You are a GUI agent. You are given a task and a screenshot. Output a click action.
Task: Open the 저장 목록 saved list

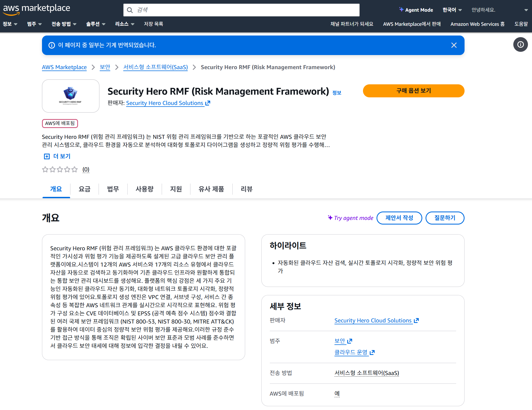(154, 24)
